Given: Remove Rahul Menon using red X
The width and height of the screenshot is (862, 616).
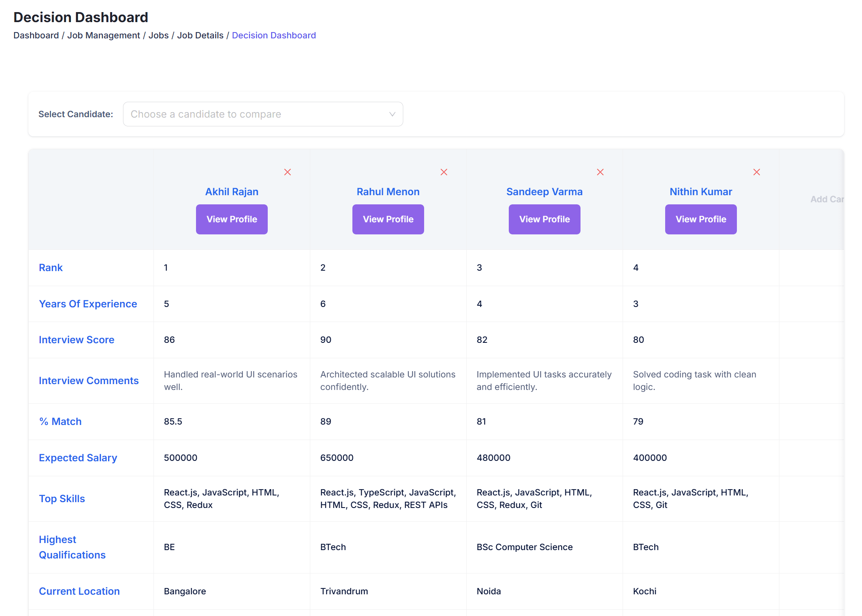Looking at the screenshot, I should click(x=444, y=172).
